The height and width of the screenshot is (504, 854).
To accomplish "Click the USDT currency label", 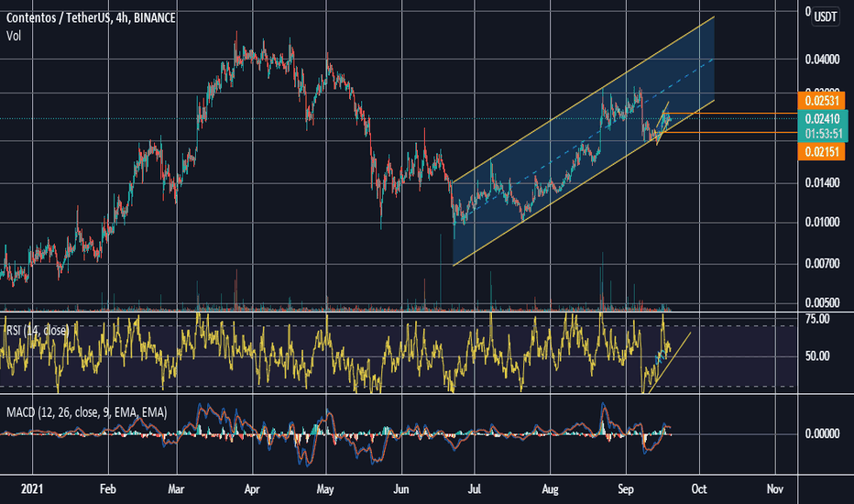I will 825,16.
